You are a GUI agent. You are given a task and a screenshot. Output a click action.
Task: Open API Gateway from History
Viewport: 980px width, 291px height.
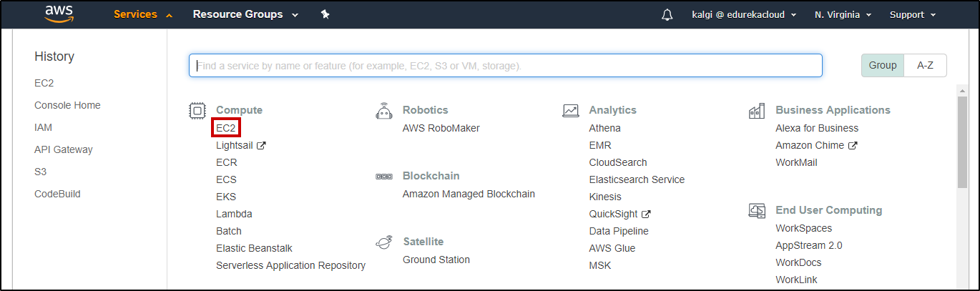pyautogui.click(x=64, y=149)
